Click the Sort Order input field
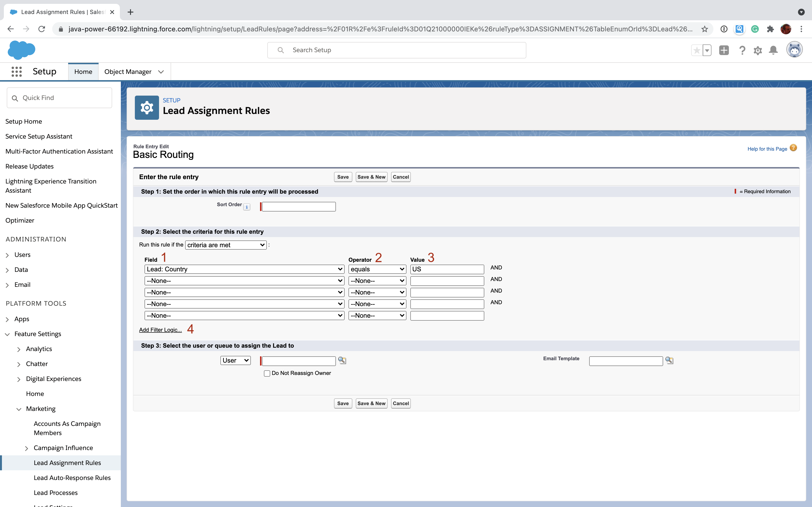This screenshot has width=812, height=507. tap(299, 206)
